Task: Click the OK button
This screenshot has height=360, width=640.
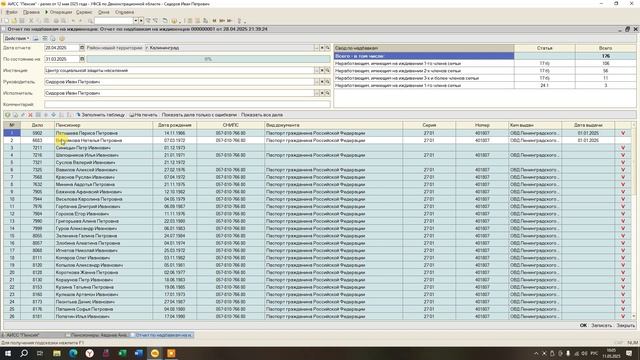Action: pos(583,325)
